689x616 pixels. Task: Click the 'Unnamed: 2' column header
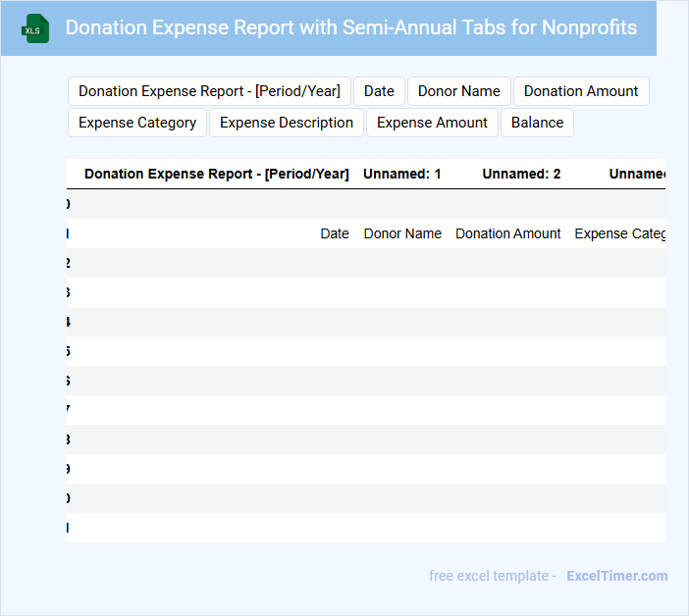[521, 174]
